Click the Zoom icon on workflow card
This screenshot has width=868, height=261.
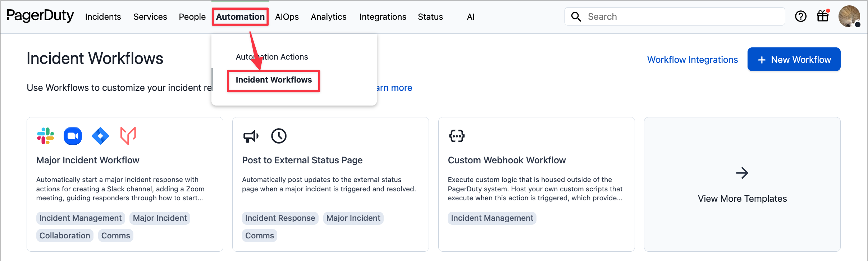[73, 136]
